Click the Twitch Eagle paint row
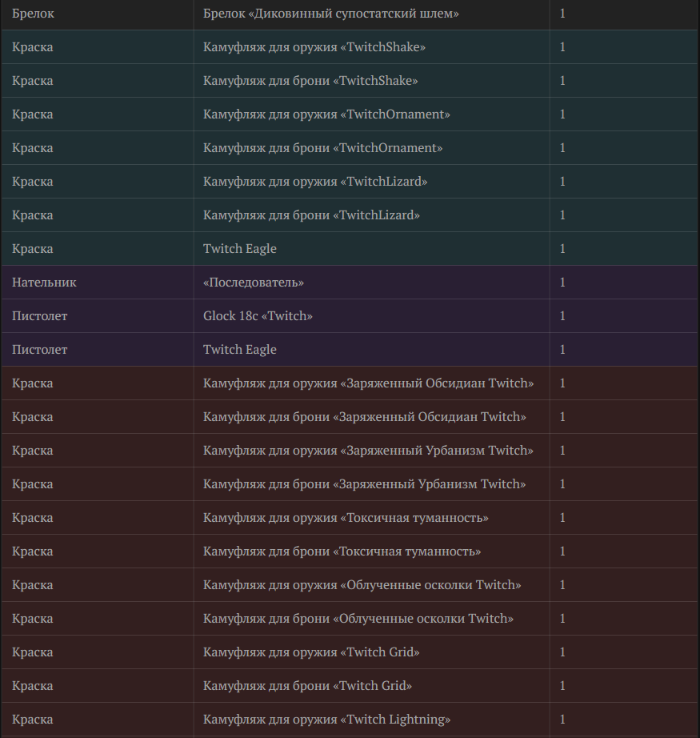700x738 pixels. 350,248
